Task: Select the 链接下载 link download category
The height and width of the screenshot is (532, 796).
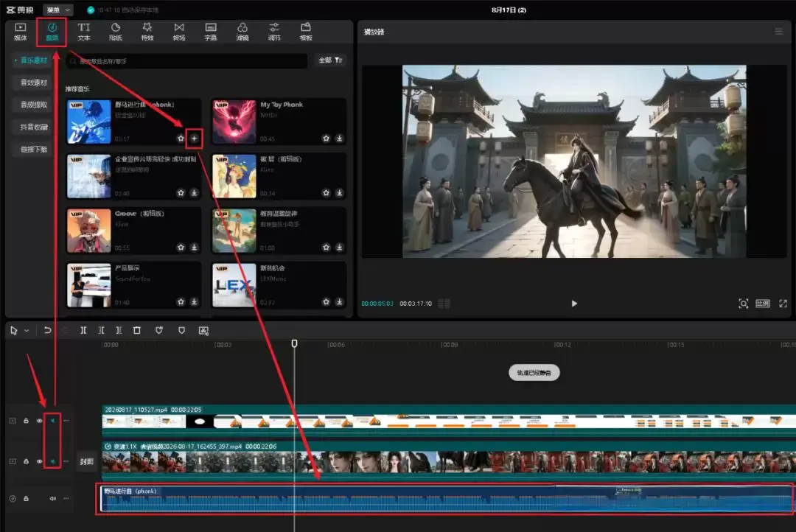Action: click(x=33, y=150)
